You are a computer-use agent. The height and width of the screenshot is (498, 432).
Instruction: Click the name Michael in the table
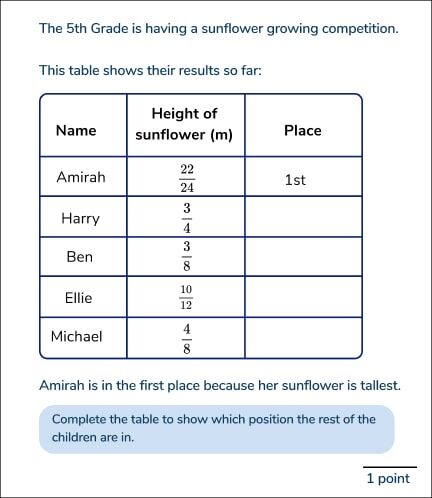coord(76,336)
